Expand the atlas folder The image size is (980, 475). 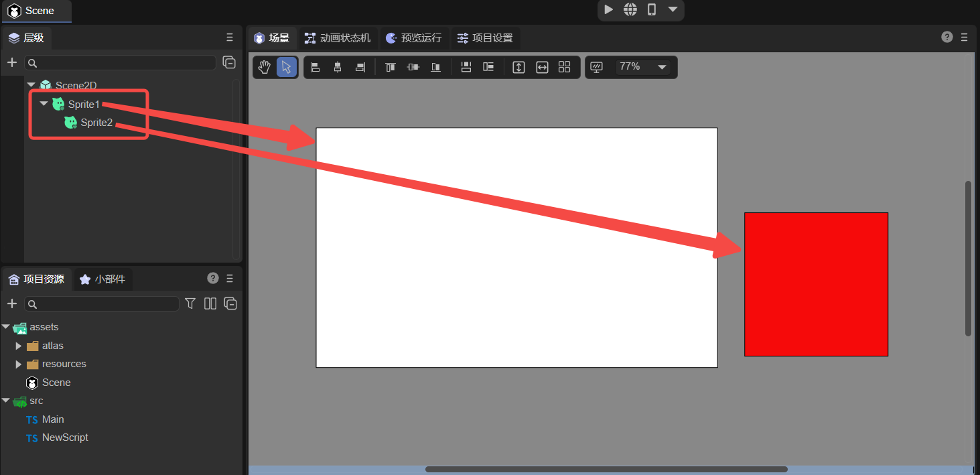pos(19,346)
